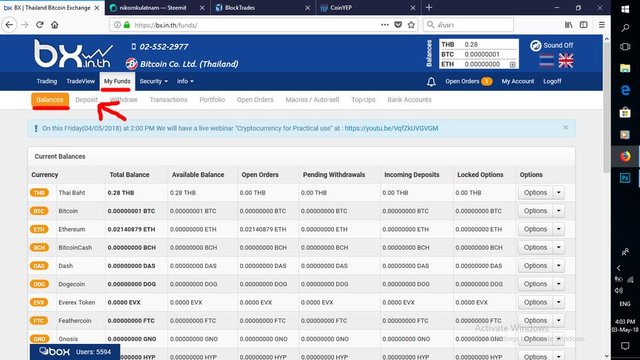
Task: Switch to the Top-Ups tab
Action: [363, 100]
